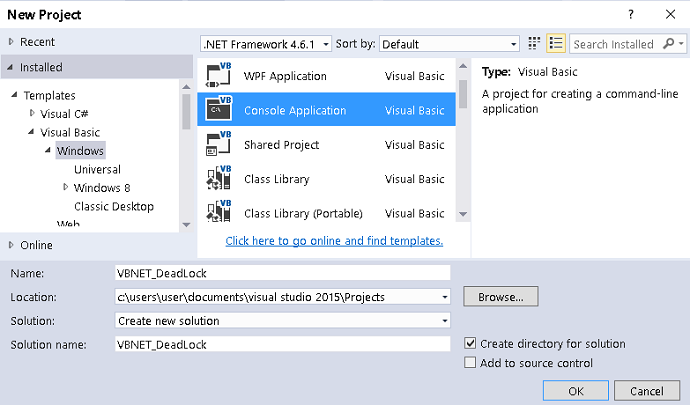Open search options dropdown arrow
The image size is (690, 405).
(x=681, y=44)
